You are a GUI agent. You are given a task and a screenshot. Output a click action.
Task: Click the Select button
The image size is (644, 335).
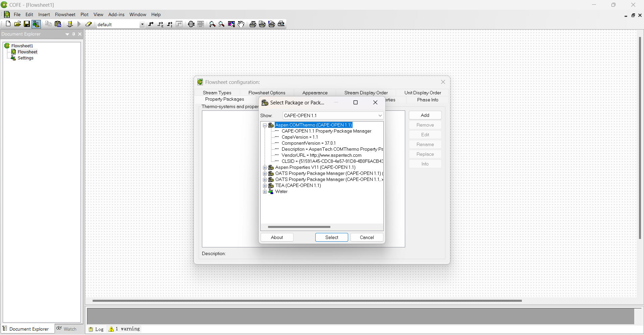[x=332, y=237]
